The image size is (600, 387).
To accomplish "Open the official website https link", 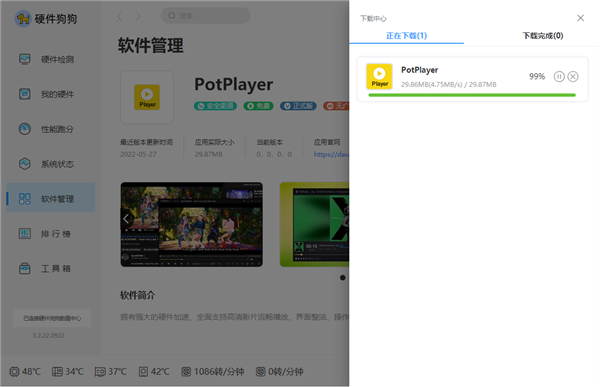I will tap(331, 154).
